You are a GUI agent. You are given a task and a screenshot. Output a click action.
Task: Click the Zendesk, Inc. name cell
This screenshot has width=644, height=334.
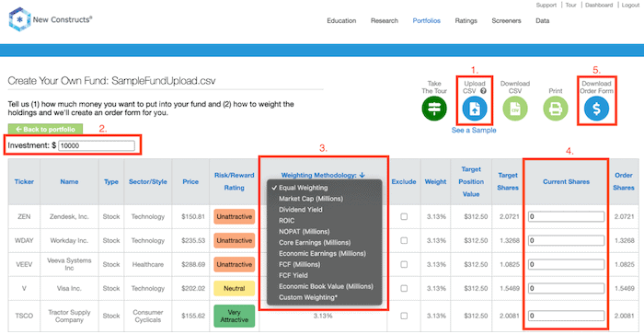(x=69, y=216)
